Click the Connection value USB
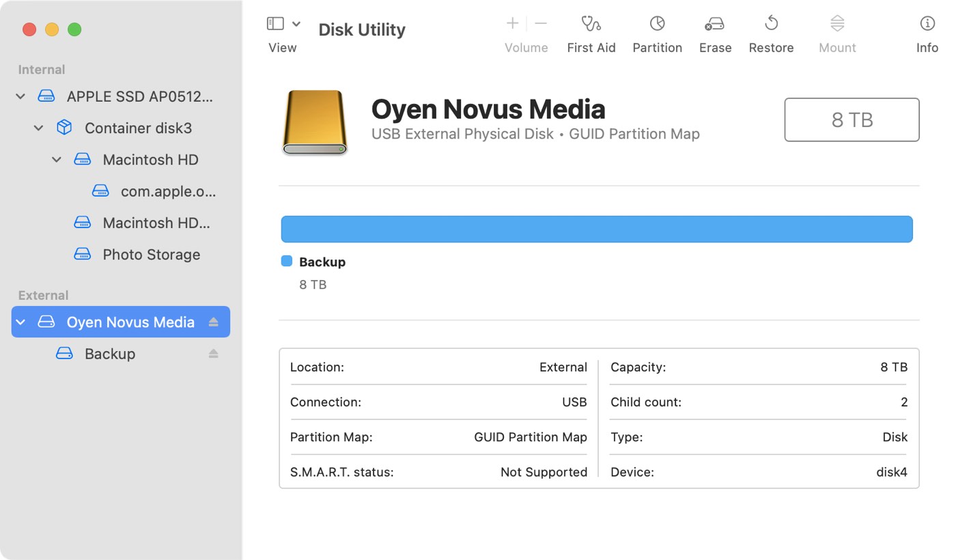 pos(574,402)
